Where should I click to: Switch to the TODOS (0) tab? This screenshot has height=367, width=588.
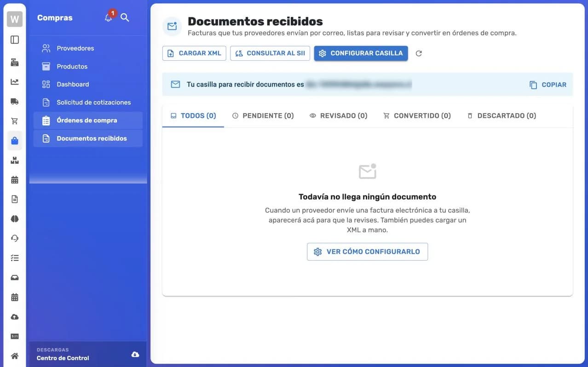click(193, 116)
